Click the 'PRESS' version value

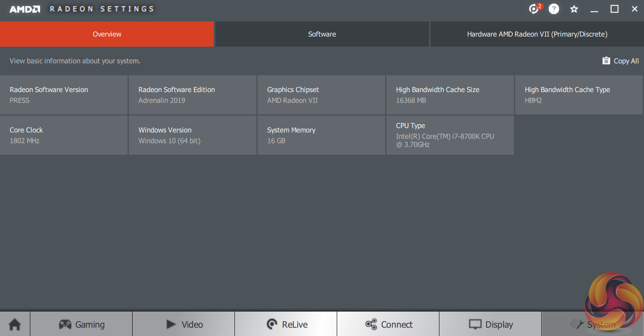[20, 101]
